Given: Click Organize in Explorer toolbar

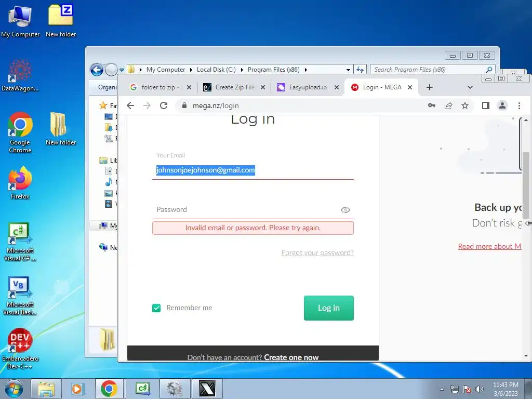Looking at the screenshot, I should click(x=107, y=87).
